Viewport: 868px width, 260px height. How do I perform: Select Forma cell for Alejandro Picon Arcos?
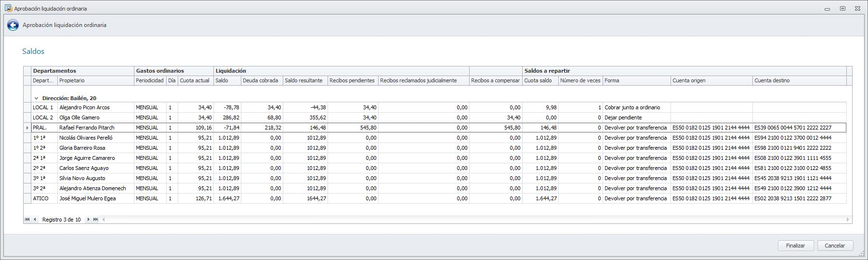(636, 107)
